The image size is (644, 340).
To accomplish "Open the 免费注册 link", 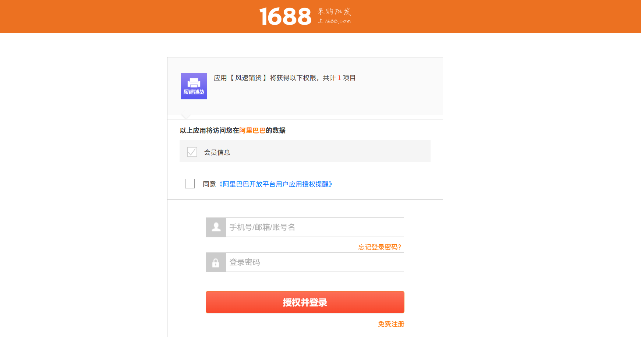I will coord(391,324).
